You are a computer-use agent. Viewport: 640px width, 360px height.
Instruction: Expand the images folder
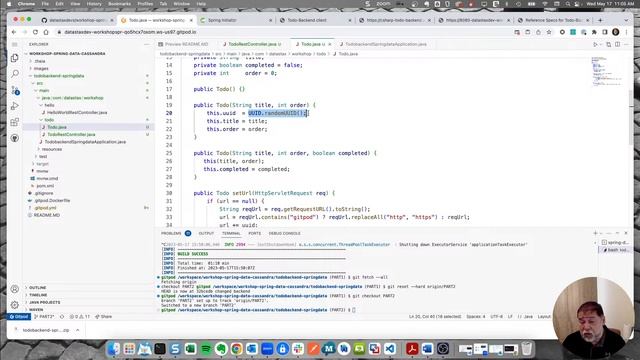tap(41, 69)
